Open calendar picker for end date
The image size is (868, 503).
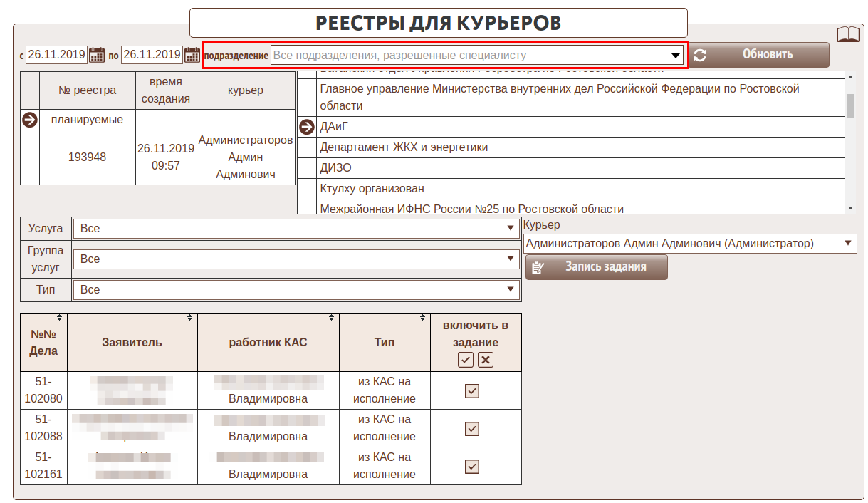[x=192, y=55]
